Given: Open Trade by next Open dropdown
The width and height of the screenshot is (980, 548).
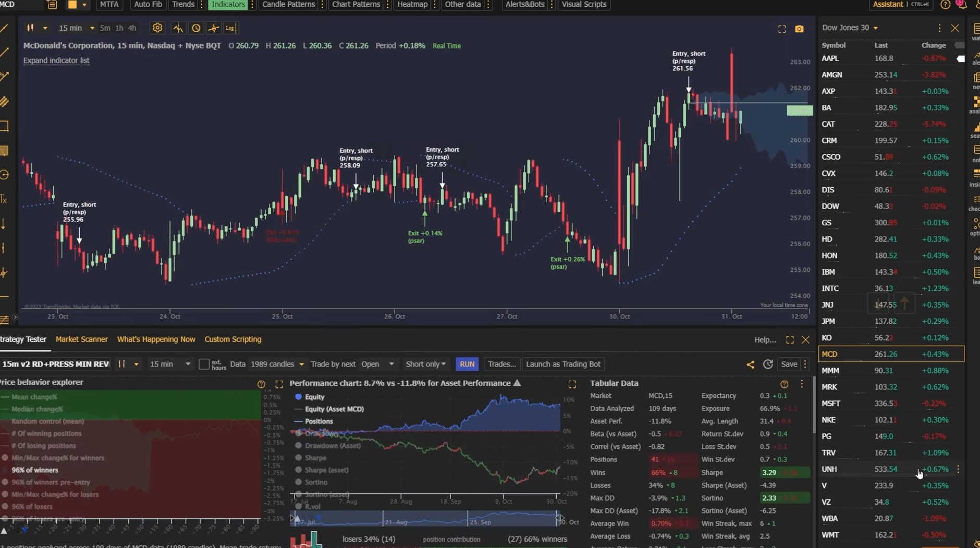Looking at the screenshot, I should 377,364.
